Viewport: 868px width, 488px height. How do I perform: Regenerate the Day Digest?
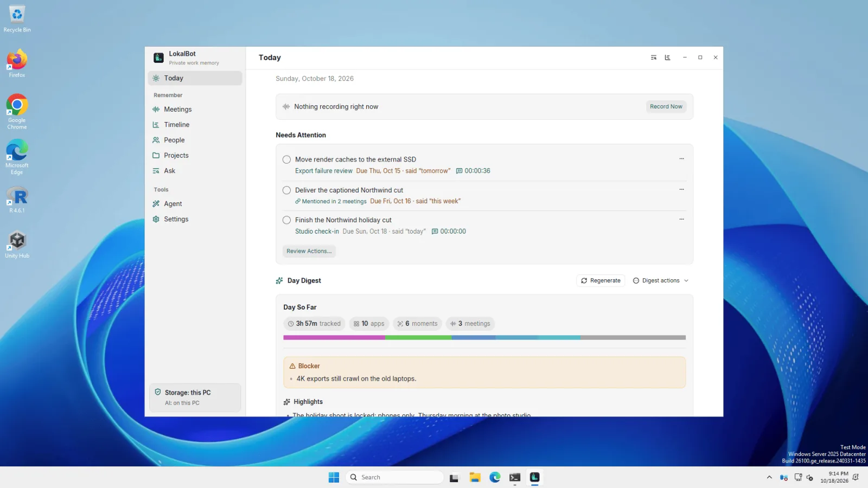point(601,281)
